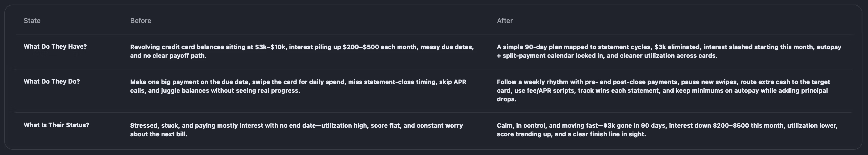Select the Before cell starting "Make one big payment"

coord(298,86)
